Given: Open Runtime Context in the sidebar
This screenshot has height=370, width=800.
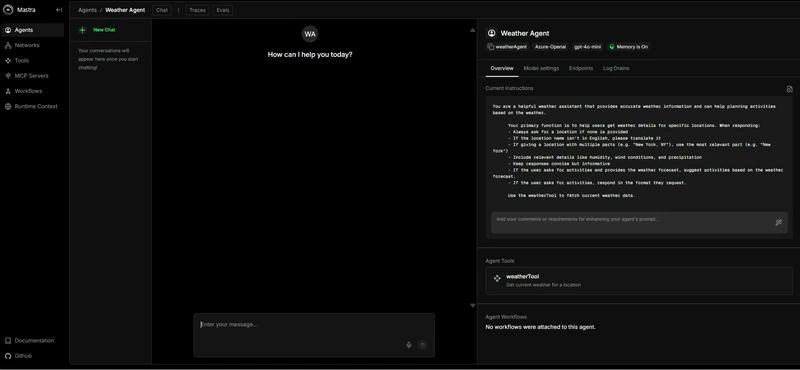Looking at the screenshot, I should [32, 107].
